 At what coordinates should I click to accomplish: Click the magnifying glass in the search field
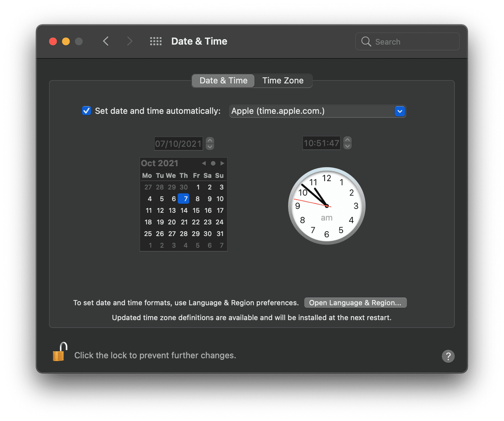click(366, 41)
